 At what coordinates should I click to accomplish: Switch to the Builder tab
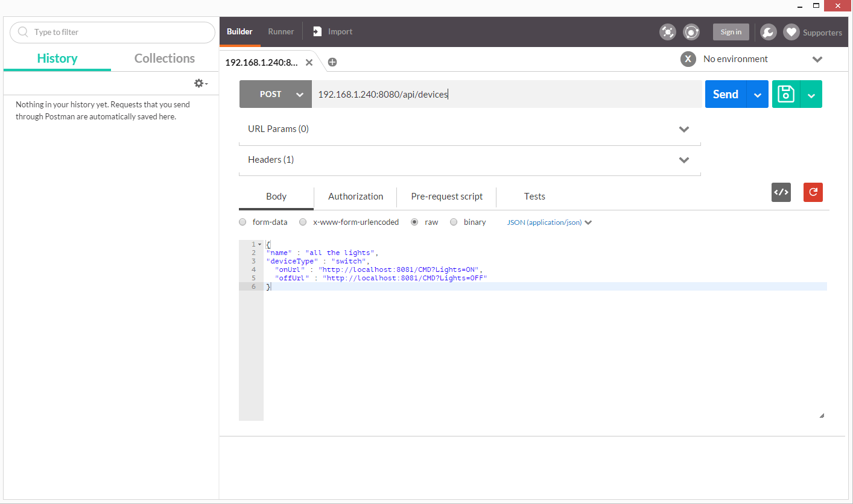click(239, 31)
